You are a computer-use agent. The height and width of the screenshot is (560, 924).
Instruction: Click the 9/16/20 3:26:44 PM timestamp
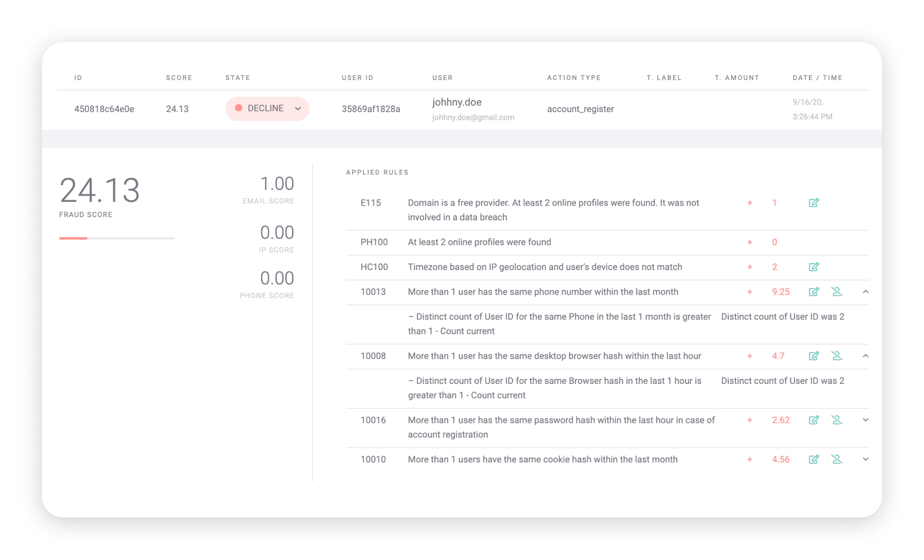click(812, 109)
